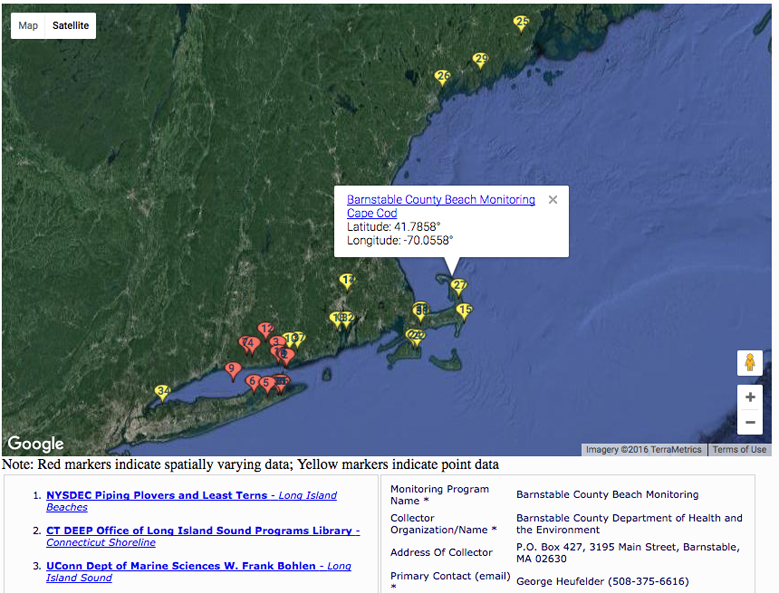
Task: Click the red/yellow markers note text
Action: coord(250,464)
